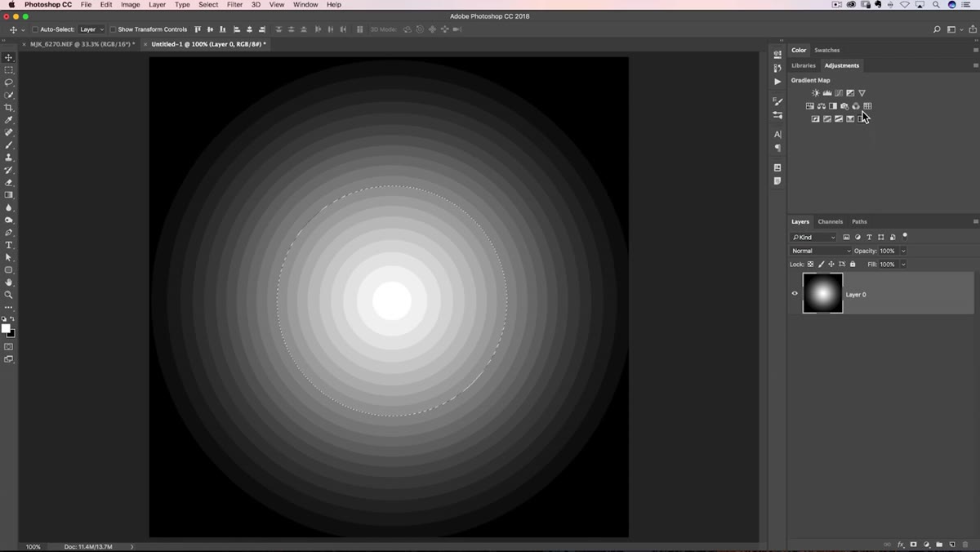Delete the selected layer using trash icon

point(965,545)
